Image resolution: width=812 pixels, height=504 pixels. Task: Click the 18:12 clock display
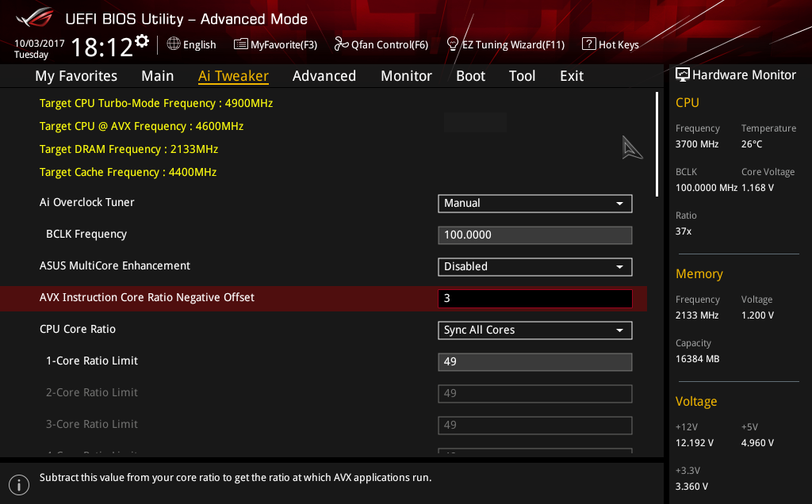point(102,48)
